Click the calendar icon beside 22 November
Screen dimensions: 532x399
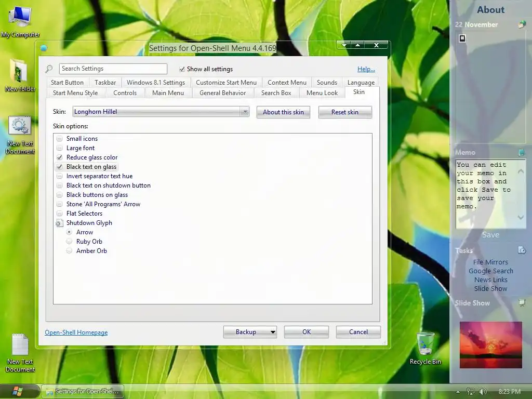522,24
